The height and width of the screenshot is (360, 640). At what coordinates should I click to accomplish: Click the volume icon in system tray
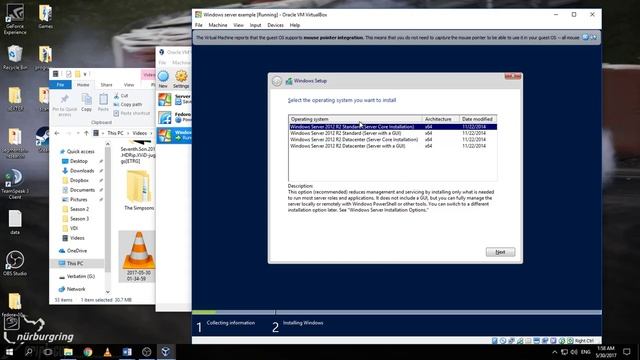coord(574,352)
